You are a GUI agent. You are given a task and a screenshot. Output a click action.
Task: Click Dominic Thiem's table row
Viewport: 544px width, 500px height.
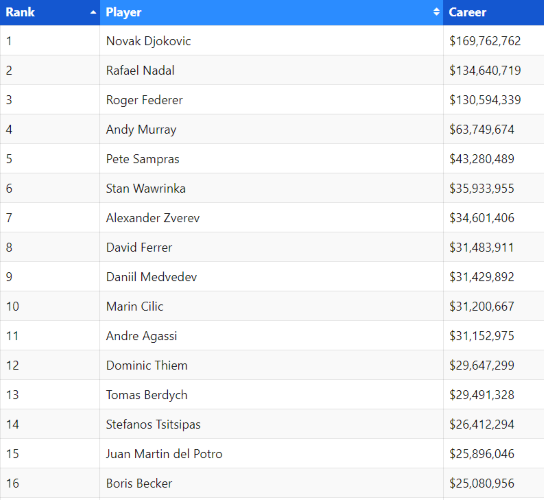tap(272, 365)
